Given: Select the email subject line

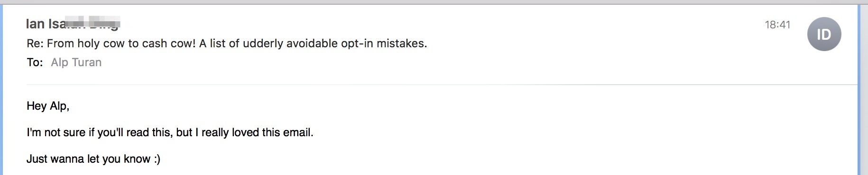Looking at the screenshot, I should (x=227, y=44).
